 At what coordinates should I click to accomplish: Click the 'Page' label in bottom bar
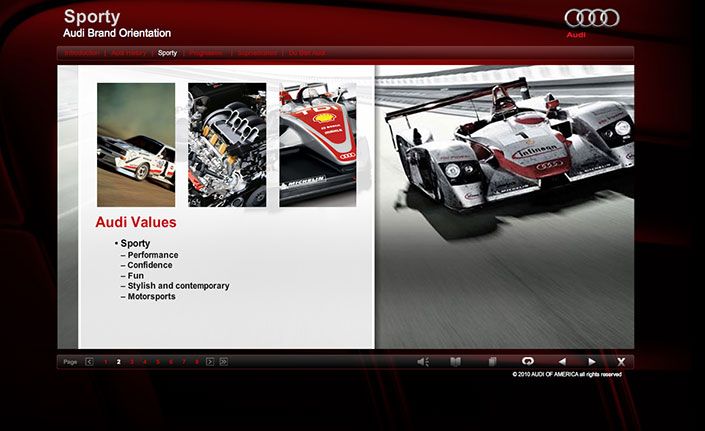(x=70, y=362)
